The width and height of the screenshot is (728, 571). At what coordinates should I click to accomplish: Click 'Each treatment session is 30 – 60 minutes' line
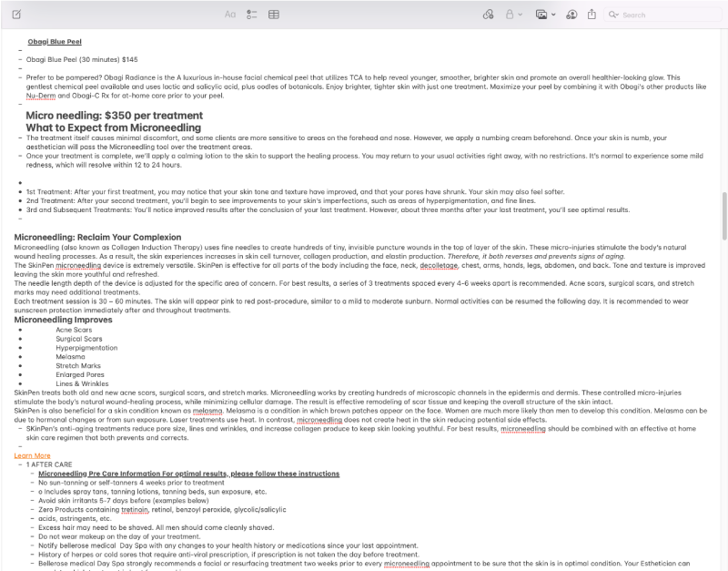[351, 306]
